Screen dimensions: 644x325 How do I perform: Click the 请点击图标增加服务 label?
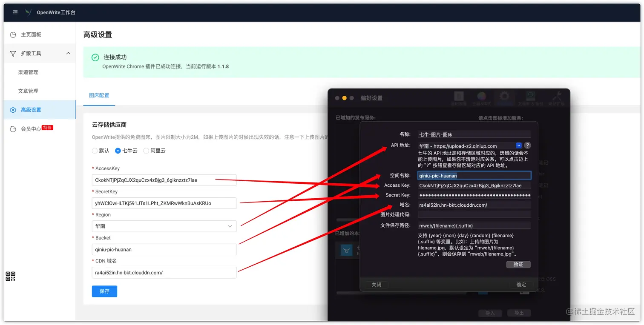pos(500,118)
